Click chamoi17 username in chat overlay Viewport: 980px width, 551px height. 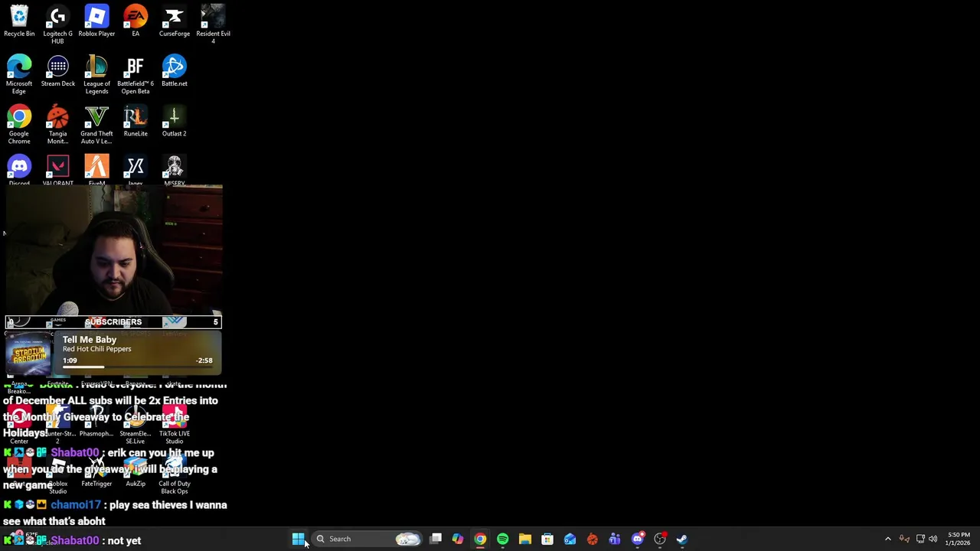point(76,505)
